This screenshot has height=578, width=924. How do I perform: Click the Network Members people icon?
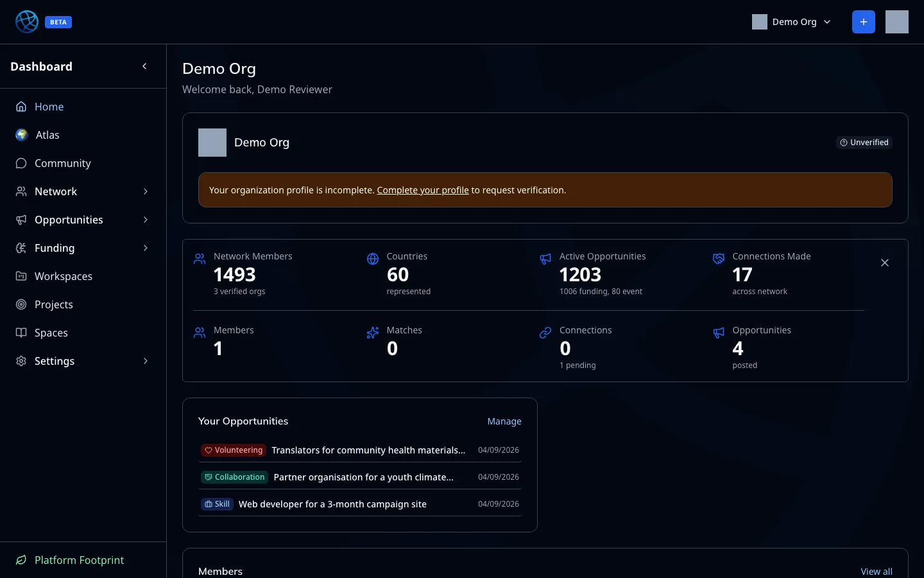tap(200, 259)
